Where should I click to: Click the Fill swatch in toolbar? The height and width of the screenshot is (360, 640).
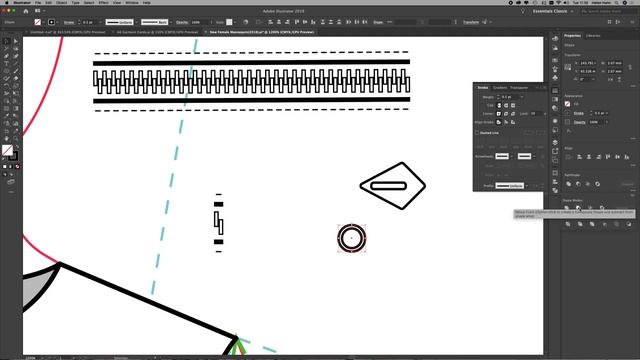tap(7, 150)
